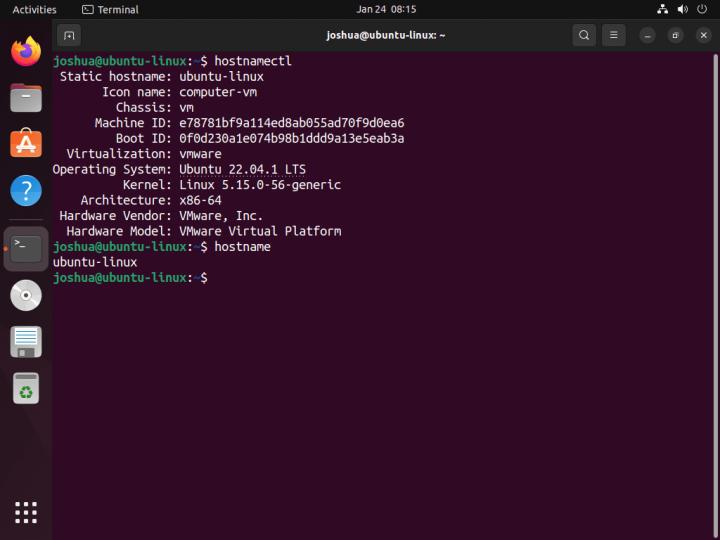Click the Activities button
The width and height of the screenshot is (720, 540).
point(34,9)
